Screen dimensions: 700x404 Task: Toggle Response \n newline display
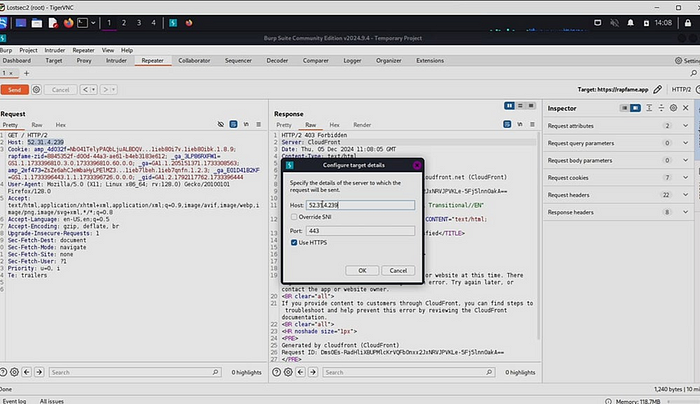tap(520, 125)
